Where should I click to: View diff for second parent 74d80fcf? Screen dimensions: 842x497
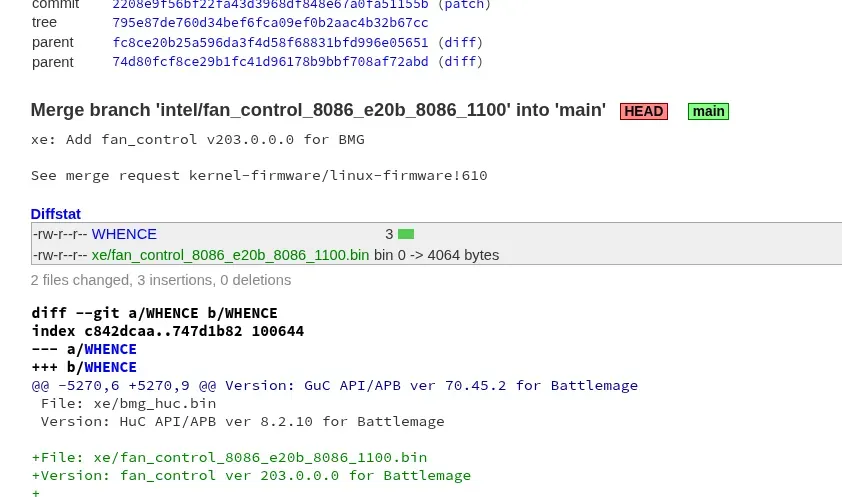[x=460, y=62]
